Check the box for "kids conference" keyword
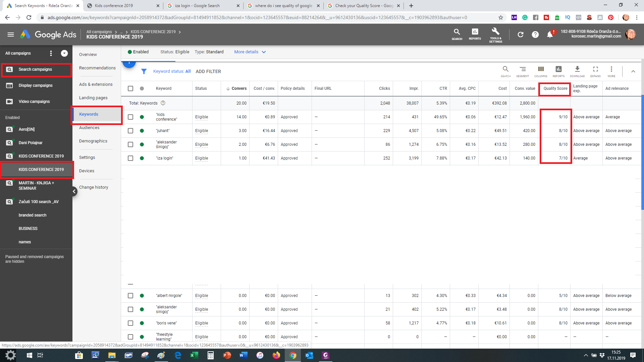 coord(130,117)
